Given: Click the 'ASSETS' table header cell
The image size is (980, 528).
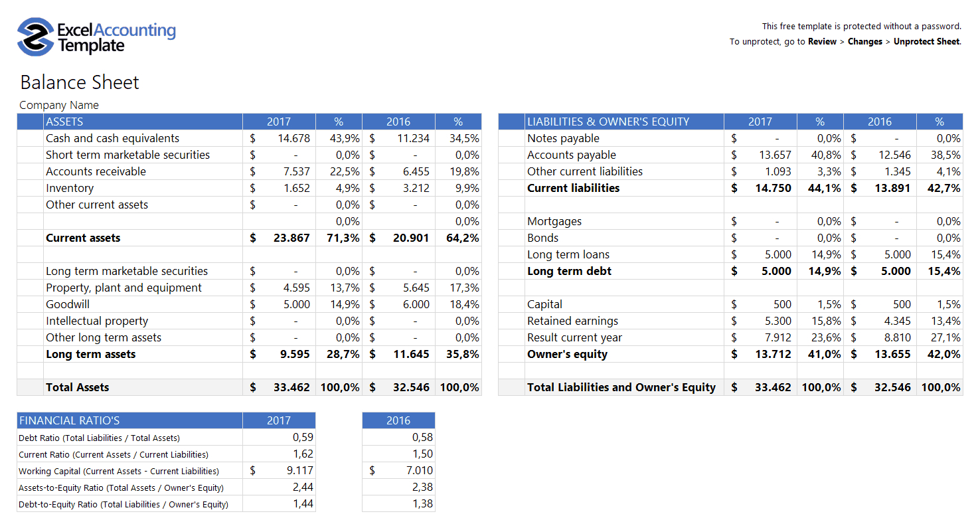Looking at the screenshot, I should (143, 122).
